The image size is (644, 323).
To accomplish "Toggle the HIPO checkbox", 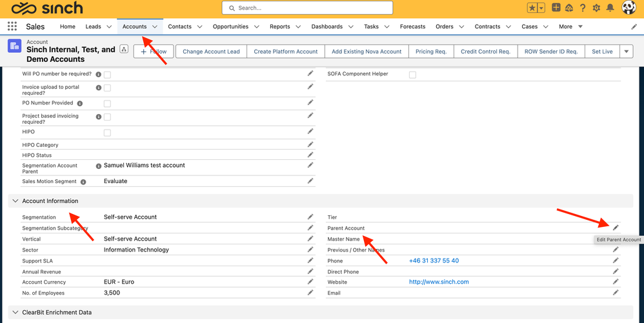I will [x=107, y=133].
